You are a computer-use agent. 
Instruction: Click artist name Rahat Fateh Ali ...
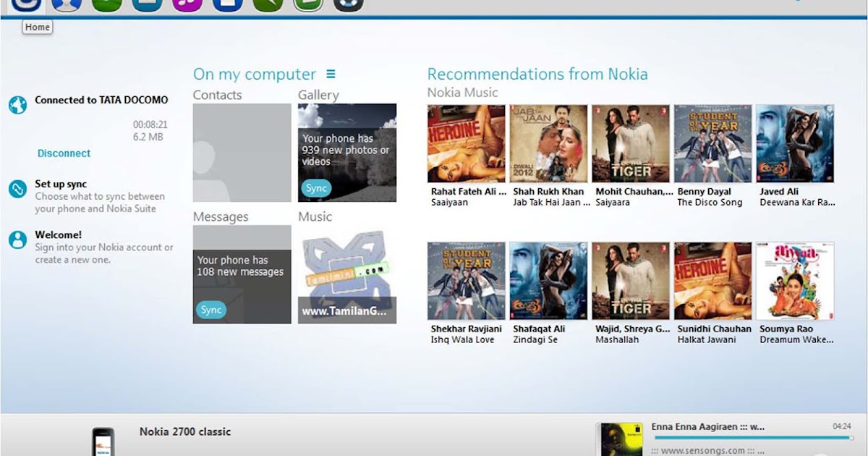pos(469,192)
